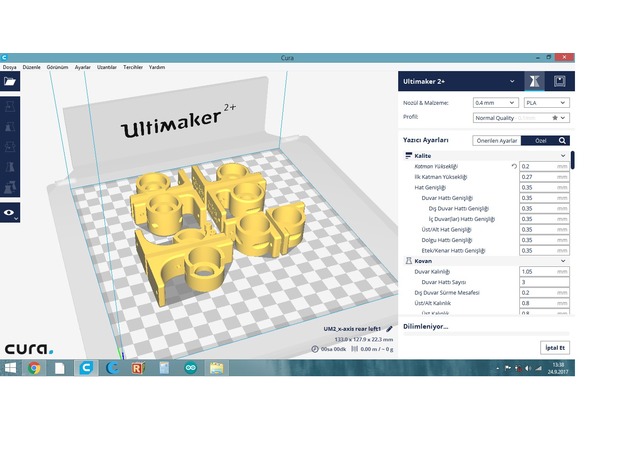Viewport: 628px width, 472px height.
Task: Open the Görünüm menu
Action: point(57,67)
